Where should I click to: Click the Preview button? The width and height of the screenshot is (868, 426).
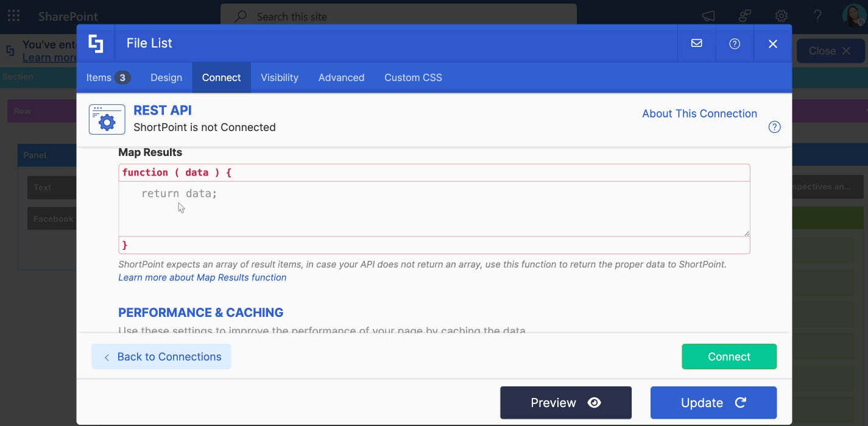pyautogui.click(x=566, y=403)
